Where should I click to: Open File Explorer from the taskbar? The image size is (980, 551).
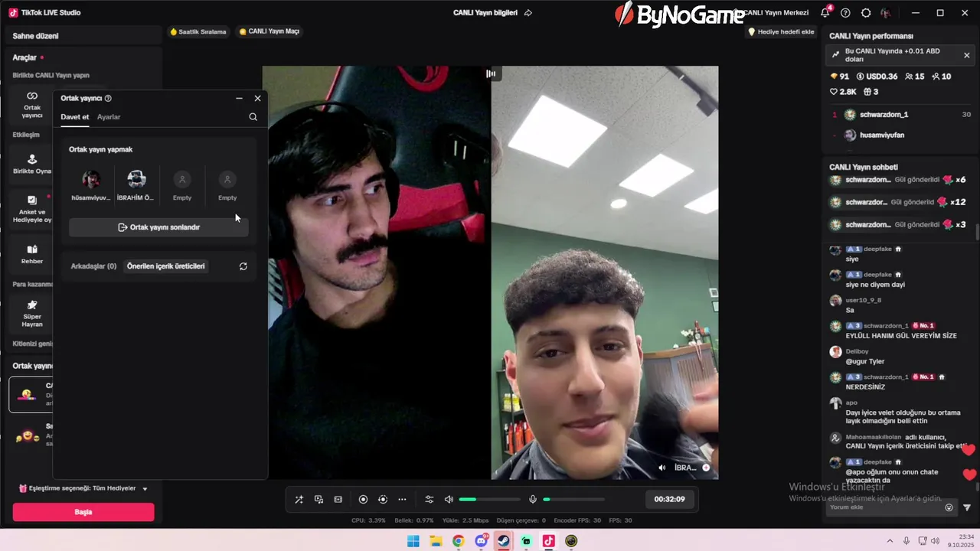coord(436,541)
